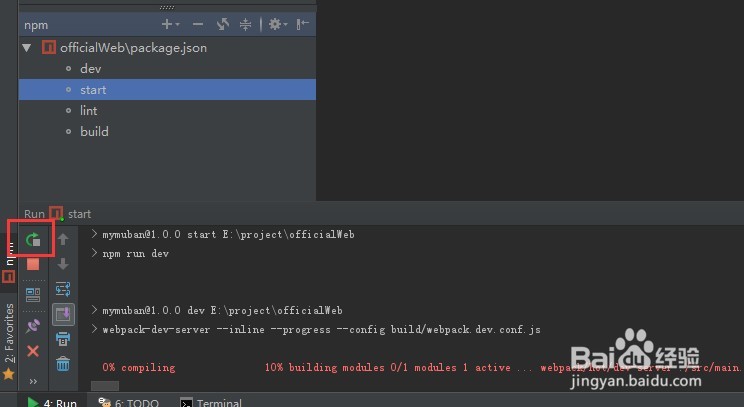
Task: Open the 6: TODO tool window tab
Action: [129, 402]
